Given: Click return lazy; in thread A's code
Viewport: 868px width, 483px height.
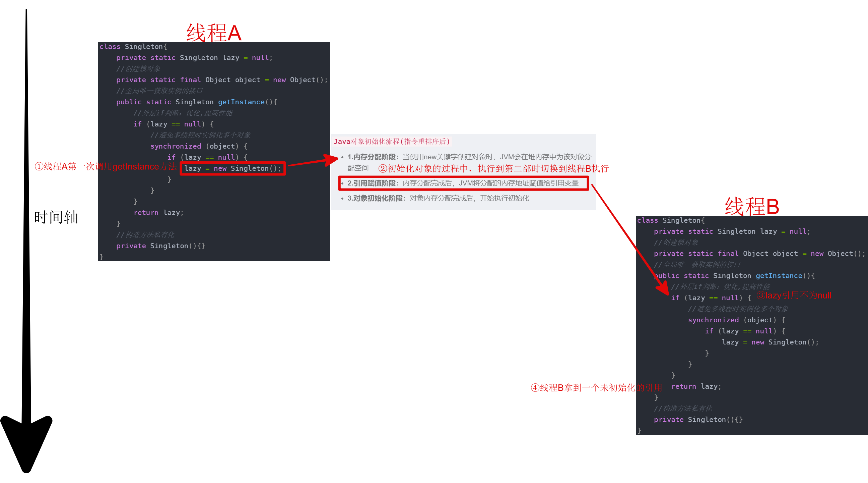Looking at the screenshot, I should click(158, 213).
